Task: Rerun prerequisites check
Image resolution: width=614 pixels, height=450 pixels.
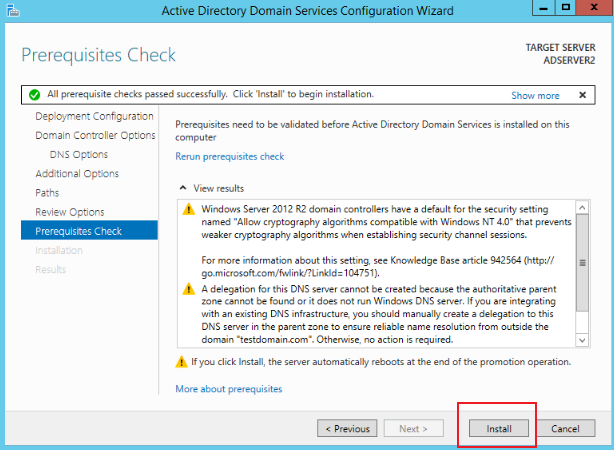Action: coord(229,157)
